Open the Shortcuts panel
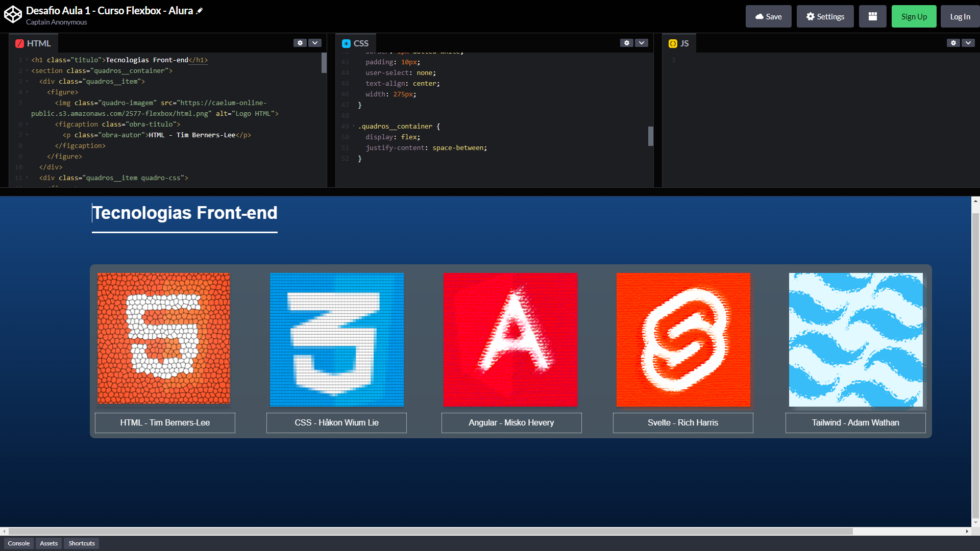This screenshot has width=980, height=551. point(82,543)
